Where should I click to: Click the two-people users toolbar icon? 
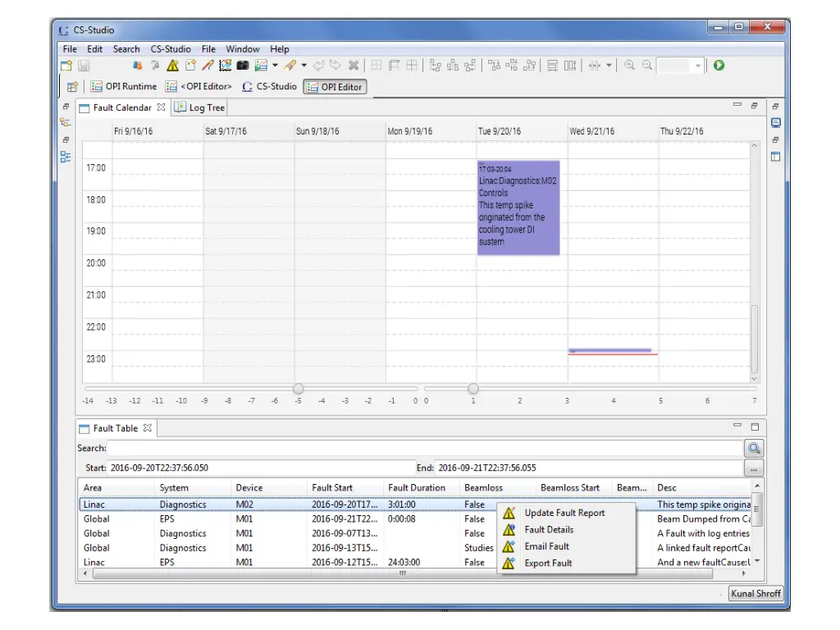[138, 66]
